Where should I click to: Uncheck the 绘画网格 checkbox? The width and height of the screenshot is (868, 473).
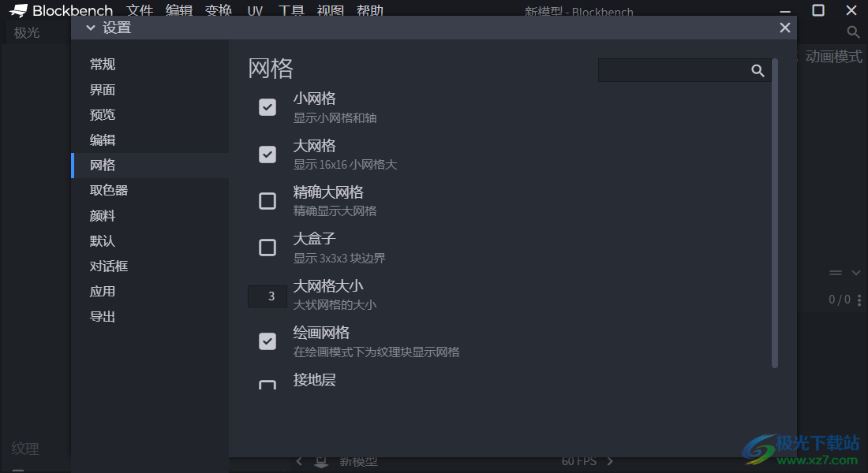point(268,341)
